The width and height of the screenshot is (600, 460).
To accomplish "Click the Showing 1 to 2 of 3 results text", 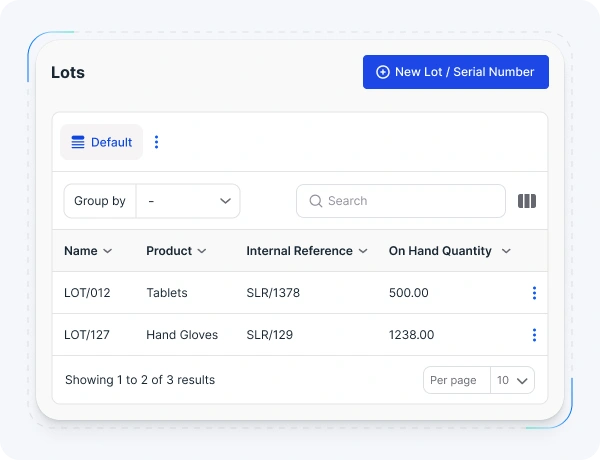I will 140,380.
